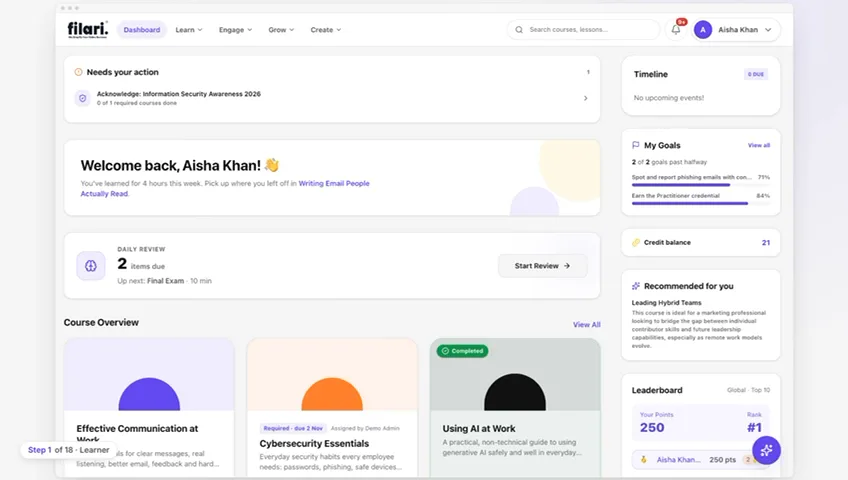
Task: Open the Learn menu
Action: click(189, 30)
